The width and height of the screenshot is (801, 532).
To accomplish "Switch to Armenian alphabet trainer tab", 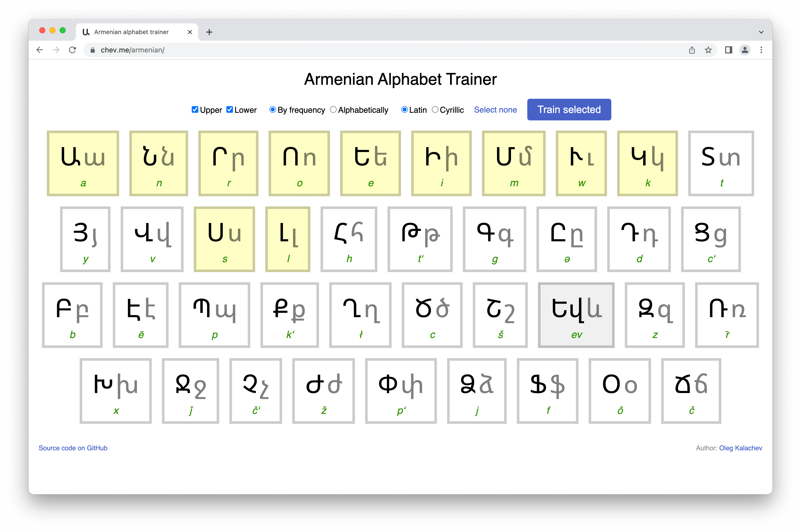I will click(x=131, y=32).
